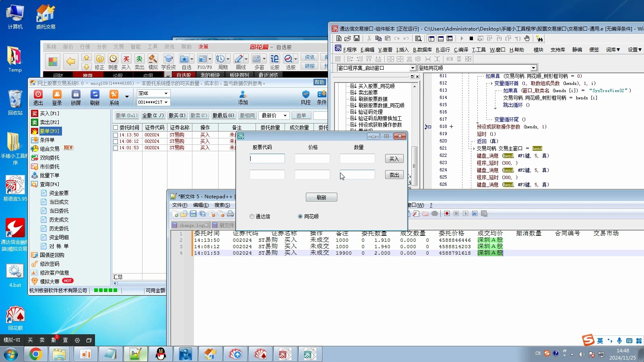Click the 刷新 icon in trading toolbar
The width and height of the screenshot is (644, 362).
coord(95,97)
